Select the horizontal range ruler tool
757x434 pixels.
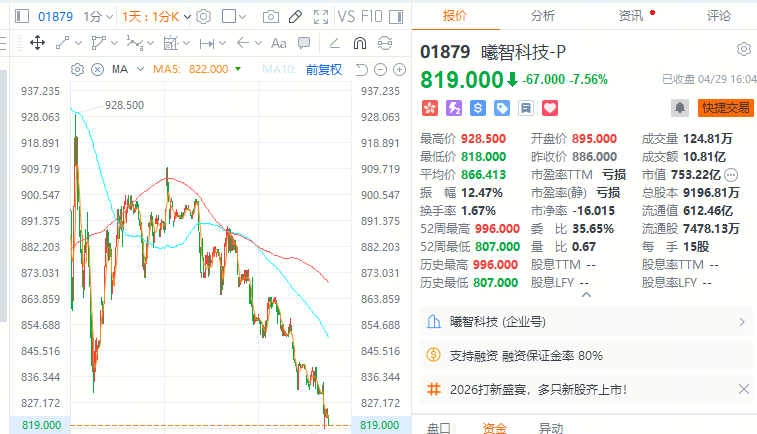[207, 43]
